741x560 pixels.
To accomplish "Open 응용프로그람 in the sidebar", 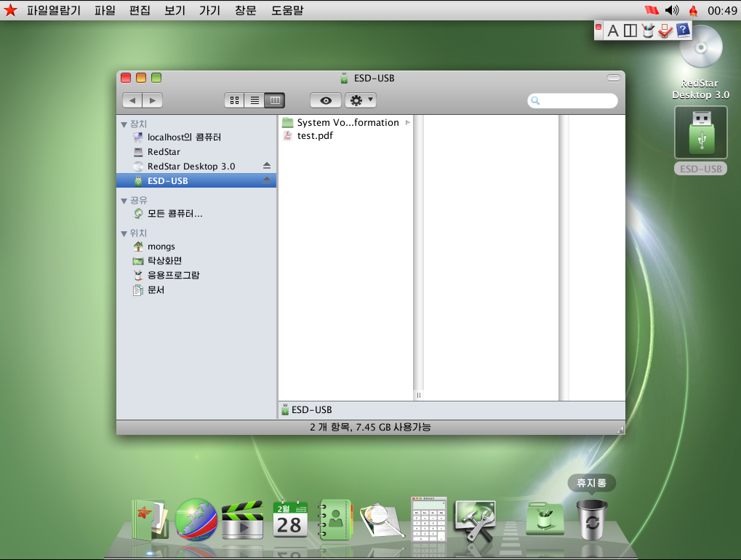I will [x=196, y=275].
